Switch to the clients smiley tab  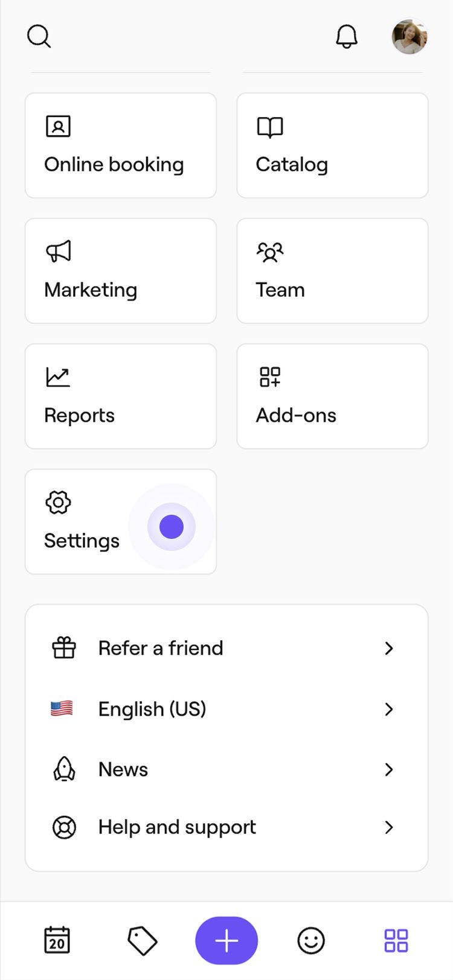pos(311,941)
